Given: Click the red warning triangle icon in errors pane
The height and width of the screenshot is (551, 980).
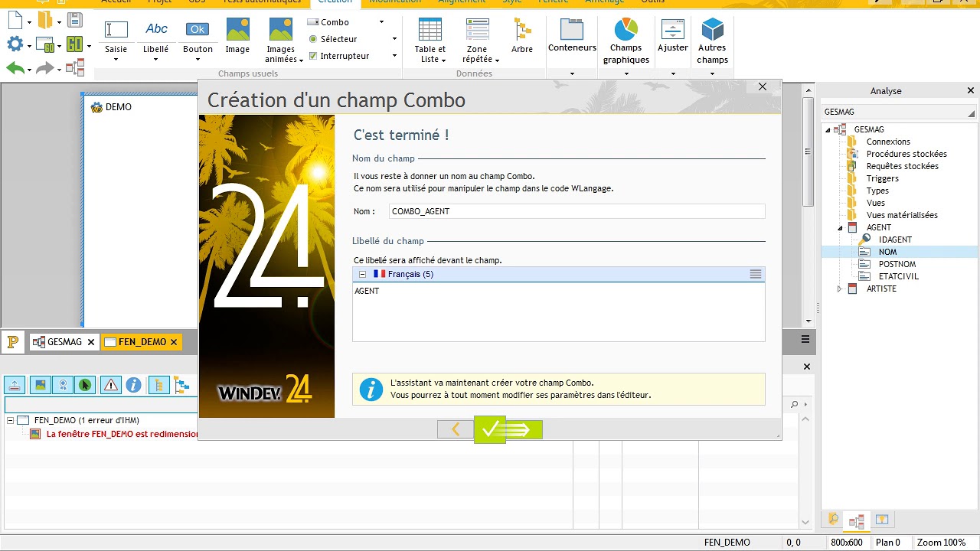Looking at the screenshot, I should (111, 385).
